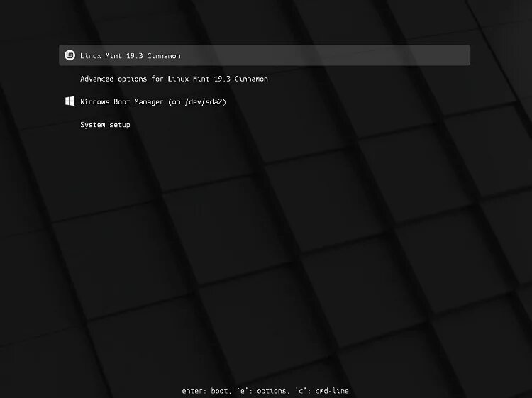Screen dimensions: 532x398
Task: Click the enter: boot hint text
Action: coord(205,391)
